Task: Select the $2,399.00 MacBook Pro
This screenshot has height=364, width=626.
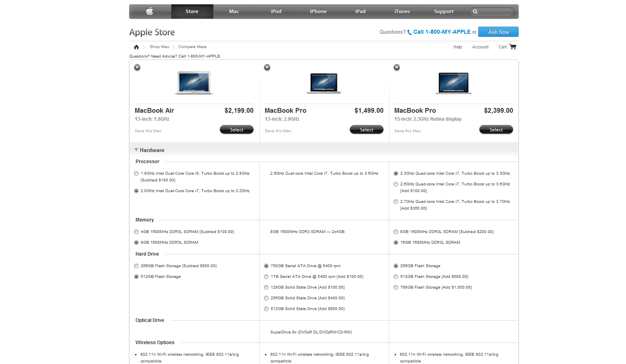Action: point(496,130)
